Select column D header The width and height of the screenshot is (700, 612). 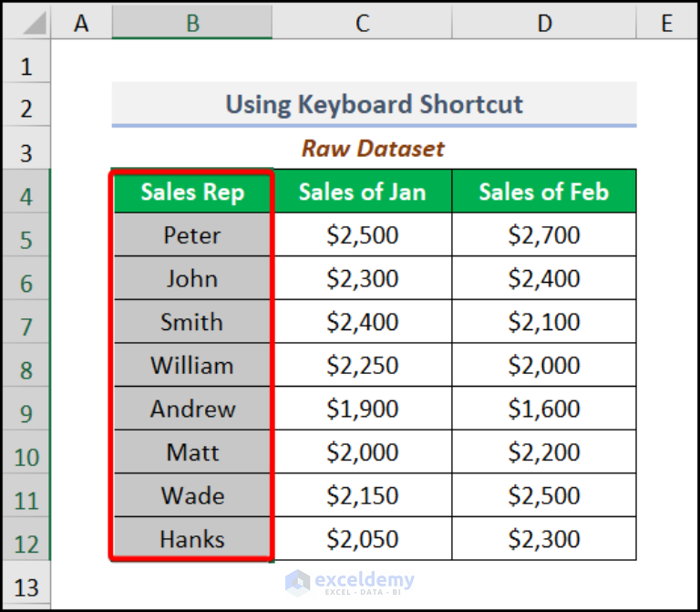point(544,23)
